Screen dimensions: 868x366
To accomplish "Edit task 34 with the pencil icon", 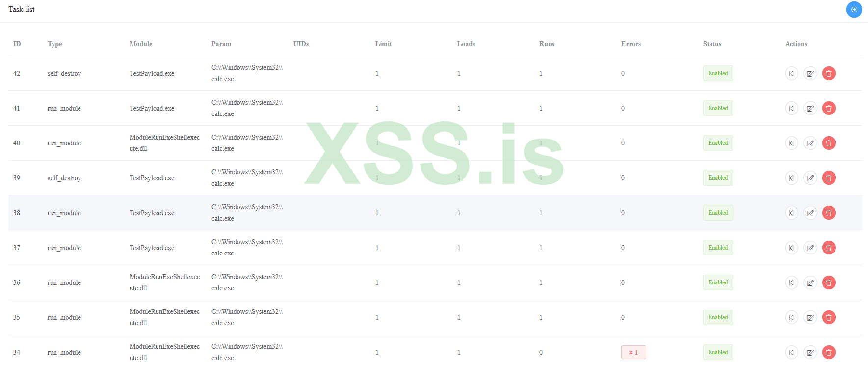I will (810, 352).
